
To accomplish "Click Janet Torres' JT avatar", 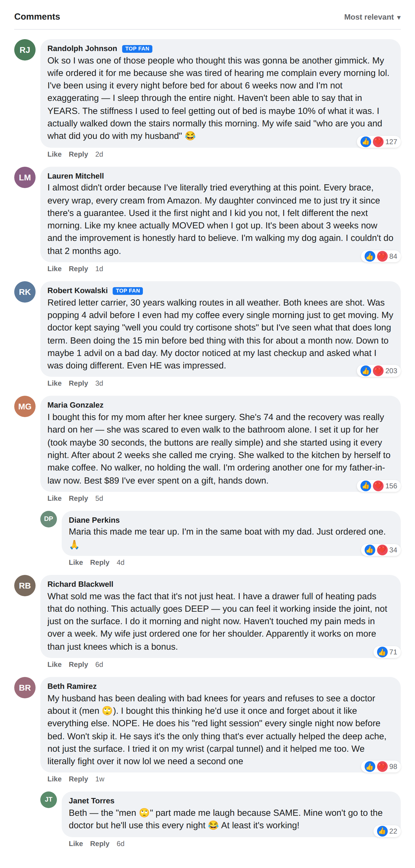I will coord(49,799).
